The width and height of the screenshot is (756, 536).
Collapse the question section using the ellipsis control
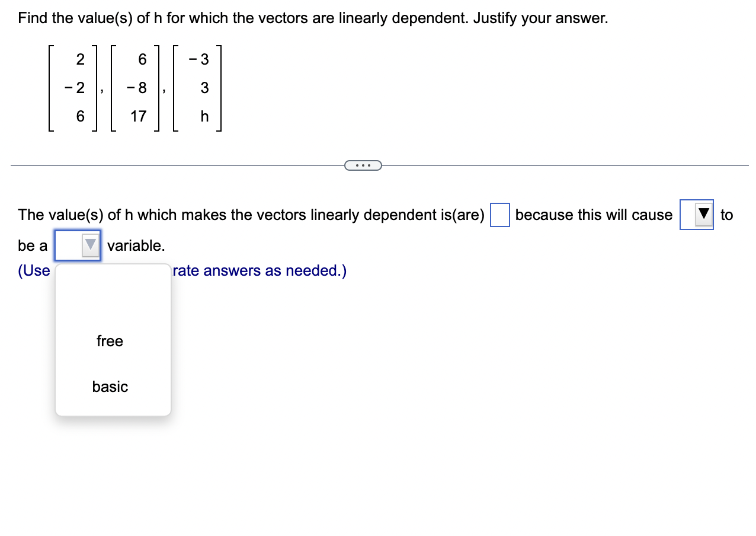pos(363,165)
